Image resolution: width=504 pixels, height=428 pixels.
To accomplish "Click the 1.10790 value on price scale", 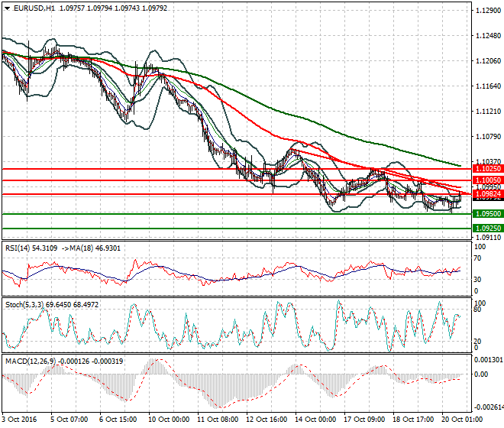I will tap(487, 137).
